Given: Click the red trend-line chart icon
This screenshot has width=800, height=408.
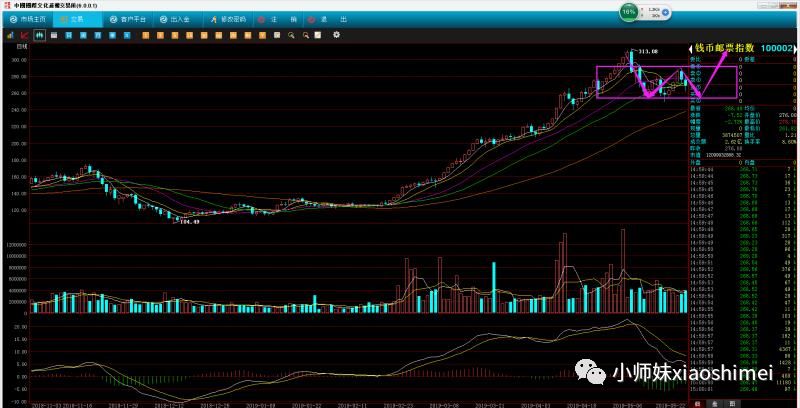Looking at the screenshot, I should pos(24,35).
